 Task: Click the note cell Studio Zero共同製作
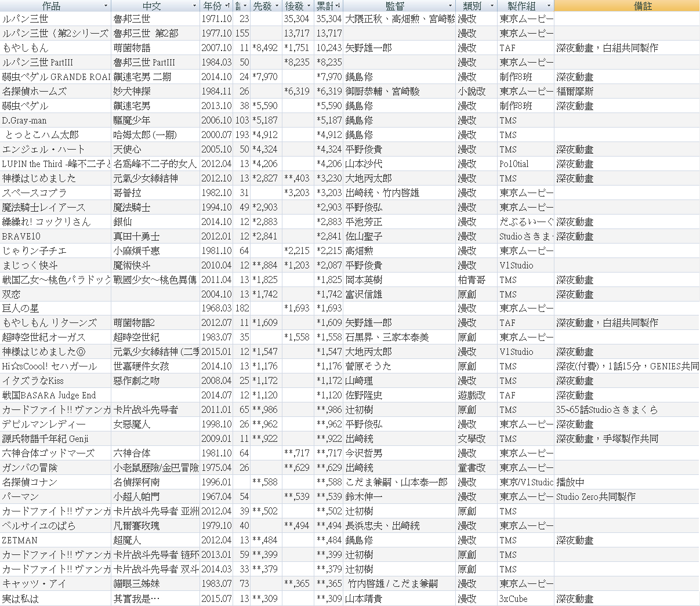coord(627,496)
